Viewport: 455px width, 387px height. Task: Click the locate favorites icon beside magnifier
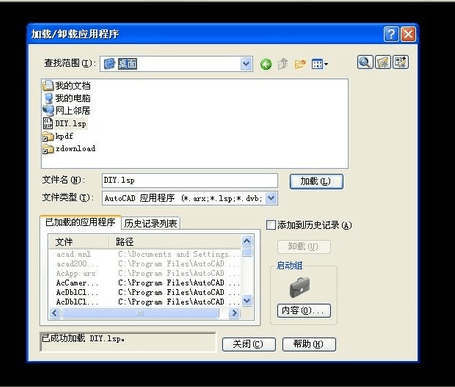point(383,62)
